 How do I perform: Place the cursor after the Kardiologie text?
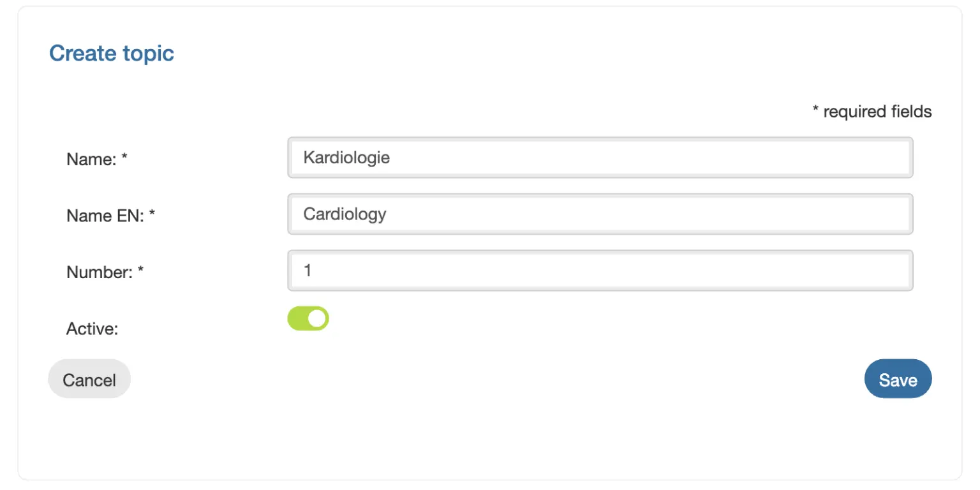click(x=391, y=158)
